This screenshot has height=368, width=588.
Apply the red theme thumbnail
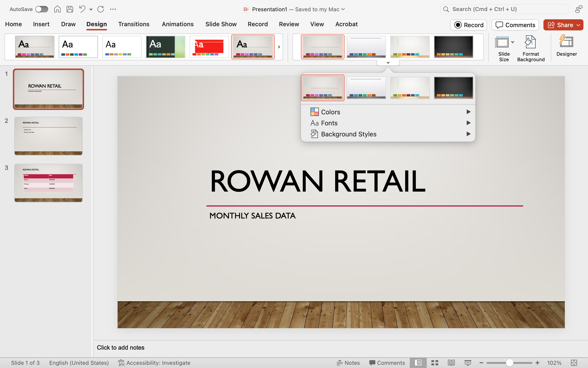(x=209, y=47)
